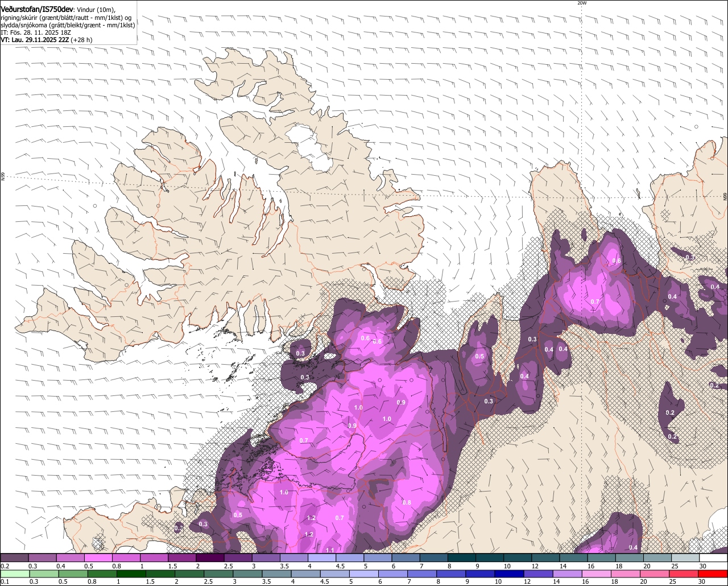This screenshot has width=728, height=586.
Task: Click the upper legend swatch labeled 1
Action: (154, 558)
